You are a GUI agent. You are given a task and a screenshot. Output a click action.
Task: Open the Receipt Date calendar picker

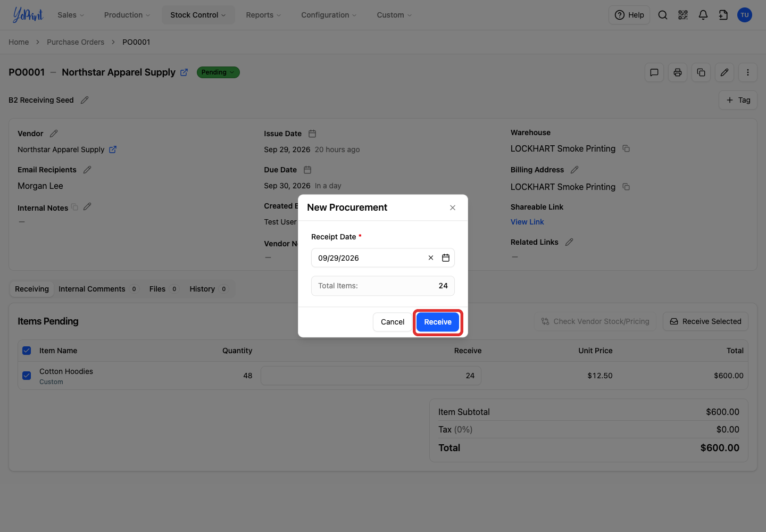[446, 258]
